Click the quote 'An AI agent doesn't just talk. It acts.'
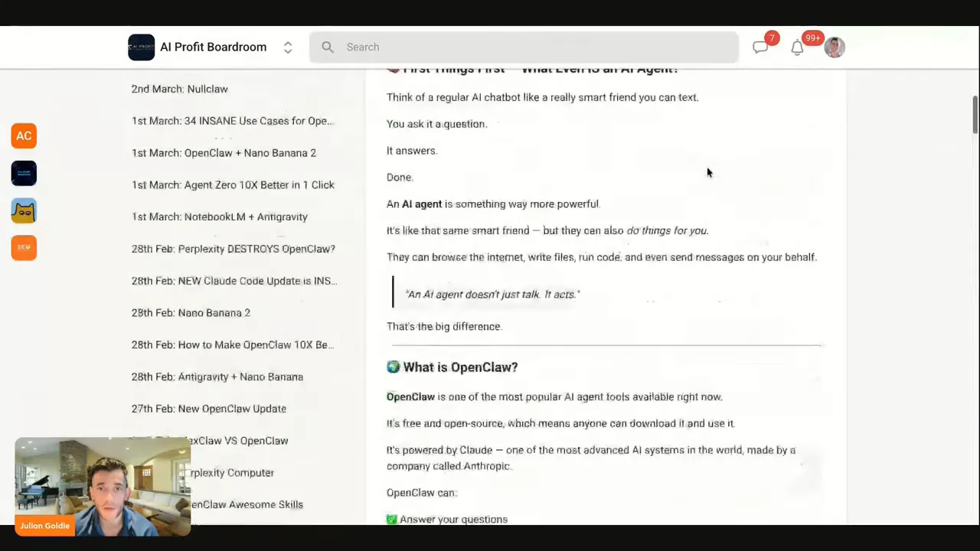The height and width of the screenshot is (551, 980). tap(492, 295)
